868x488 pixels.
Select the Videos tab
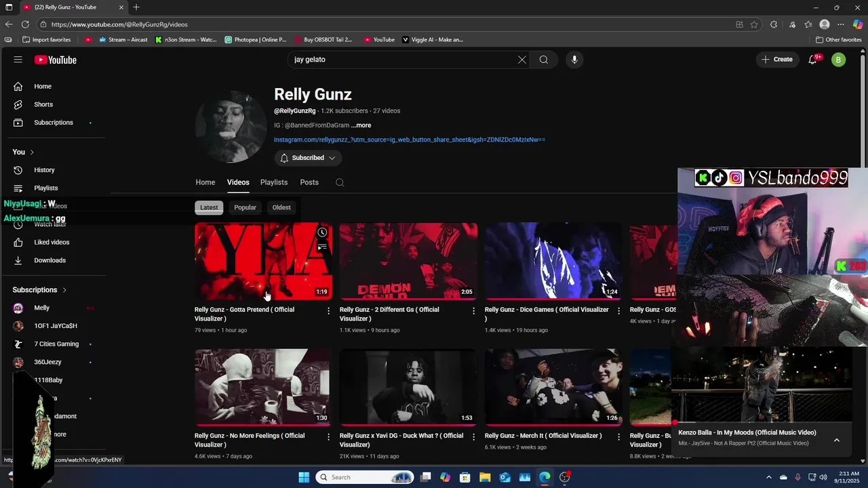point(238,182)
